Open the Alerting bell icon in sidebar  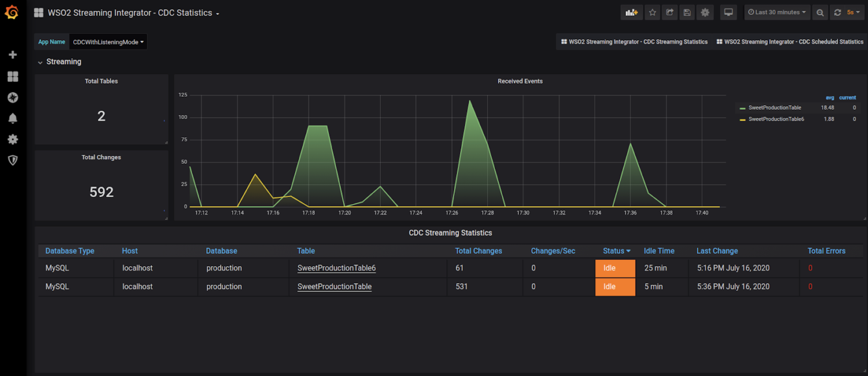click(13, 118)
